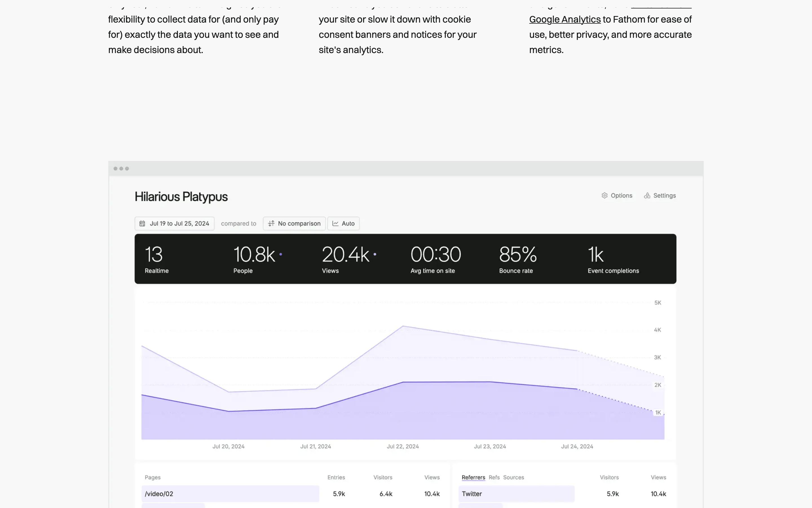
Task: Click the Jul 21, 2024 axis label
Action: pyautogui.click(x=316, y=446)
